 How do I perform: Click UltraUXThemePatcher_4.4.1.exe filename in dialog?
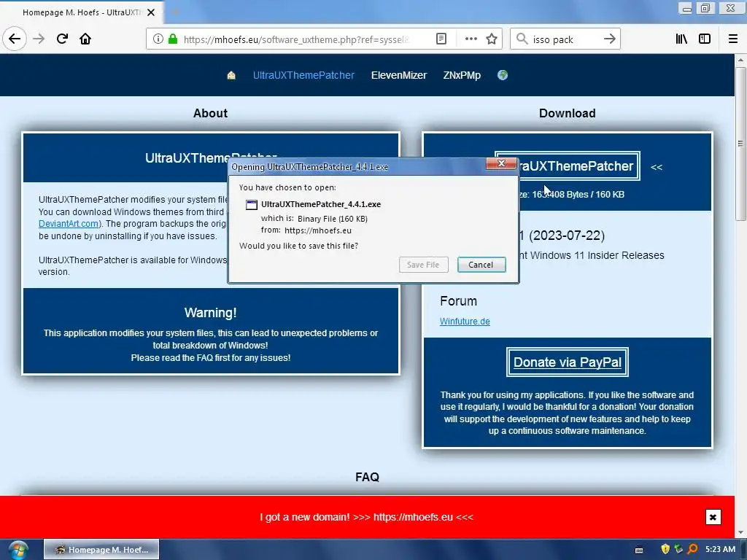click(321, 204)
